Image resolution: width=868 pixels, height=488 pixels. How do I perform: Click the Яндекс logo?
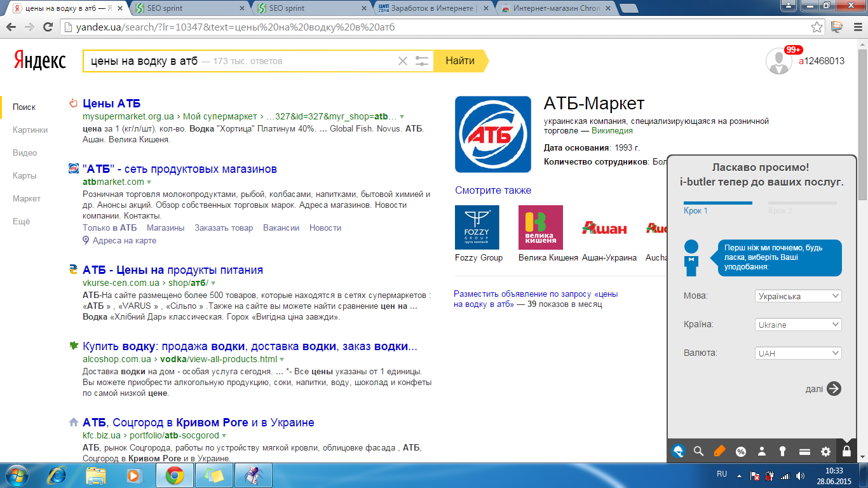pos(40,61)
